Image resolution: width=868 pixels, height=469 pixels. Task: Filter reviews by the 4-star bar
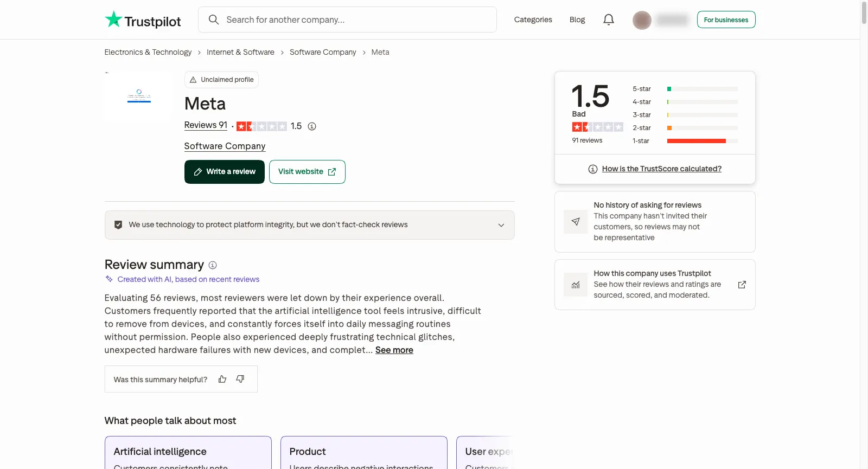[x=685, y=102]
